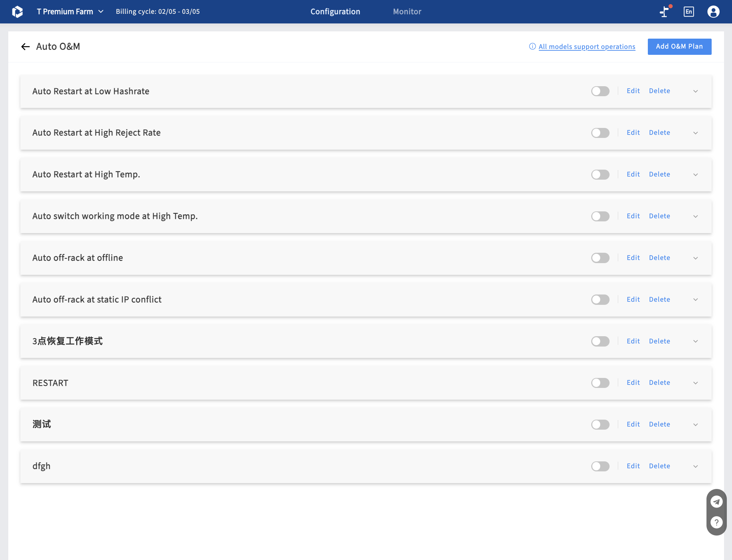Delete the 测试 plan
The width and height of the screenshot is (732, 560).
[x=659, y=424]
